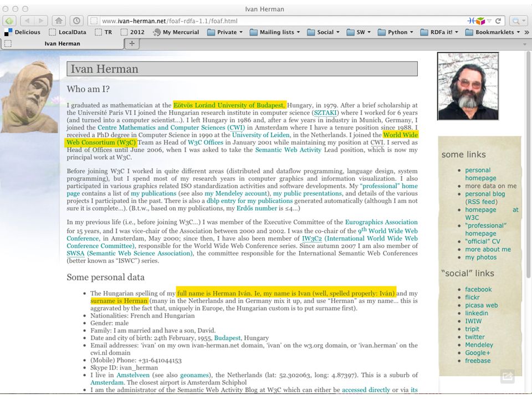The width and height of the screenshot is (532, 399).
Task: Open the browser home page
Action: [59, 21]
